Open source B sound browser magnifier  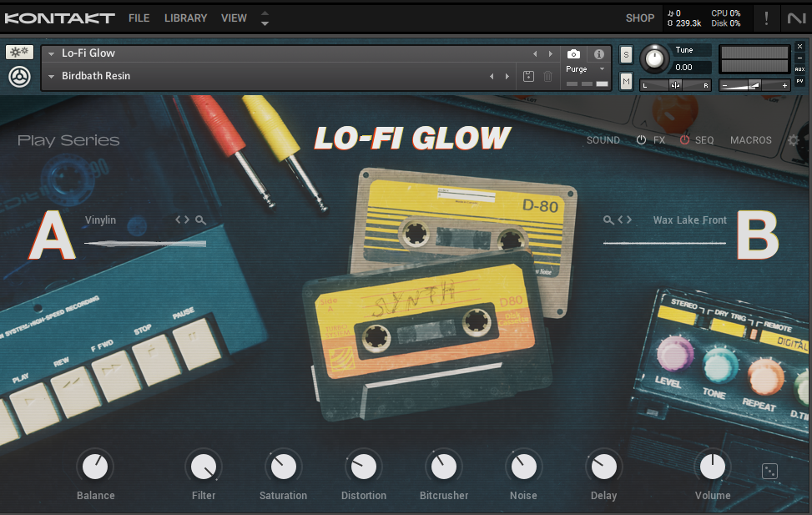click(608, 220)
